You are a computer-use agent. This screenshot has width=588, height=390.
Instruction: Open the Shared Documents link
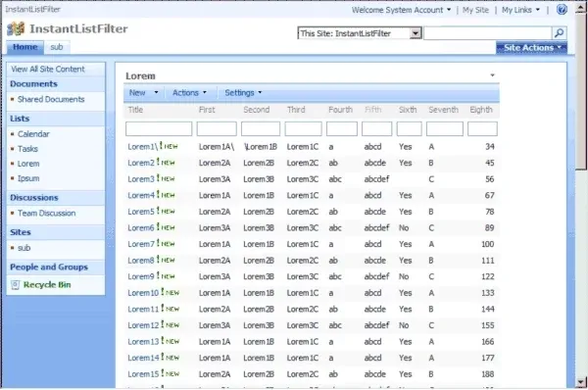[51, 99]
